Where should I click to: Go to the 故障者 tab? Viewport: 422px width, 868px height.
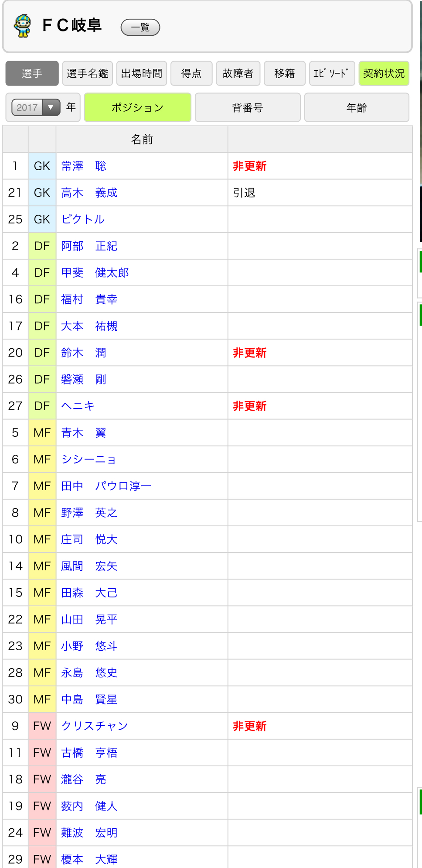click(238, 73)
